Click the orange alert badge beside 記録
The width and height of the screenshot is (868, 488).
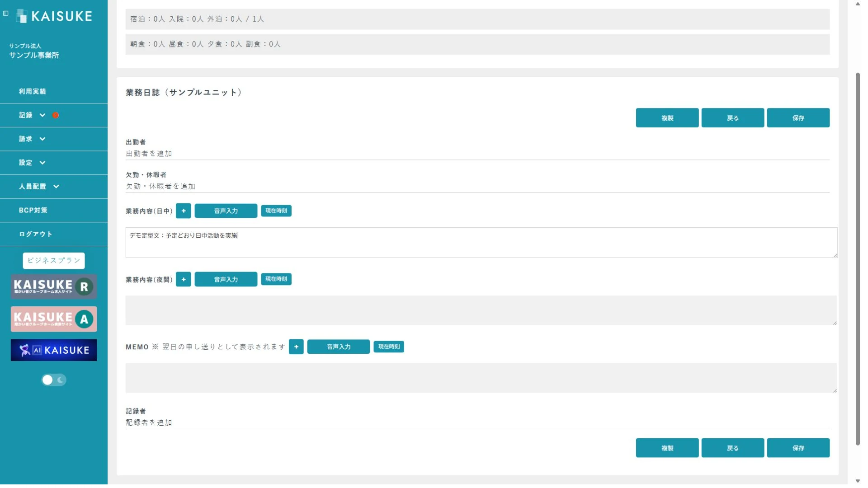56,115
